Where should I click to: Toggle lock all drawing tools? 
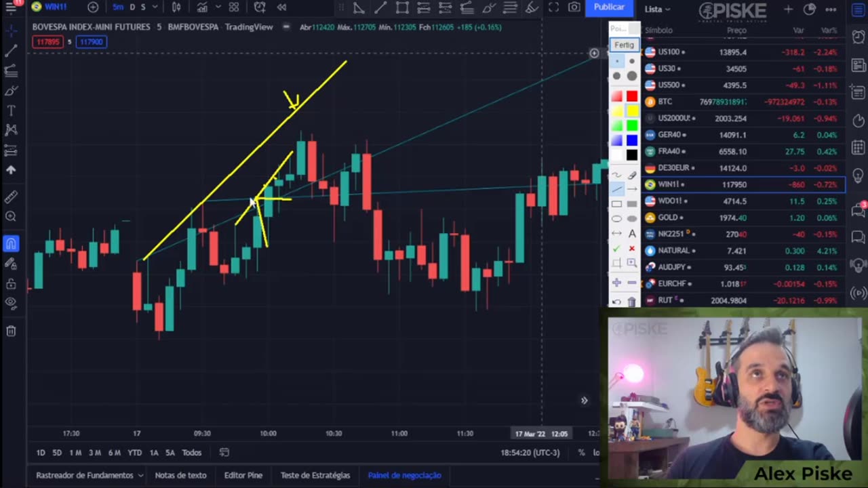[x=11, y=284]
